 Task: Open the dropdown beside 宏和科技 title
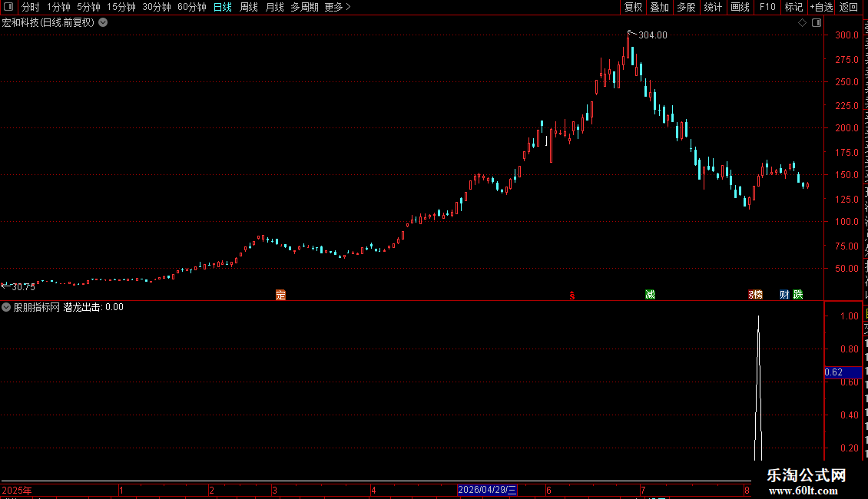tap(103, 23)
